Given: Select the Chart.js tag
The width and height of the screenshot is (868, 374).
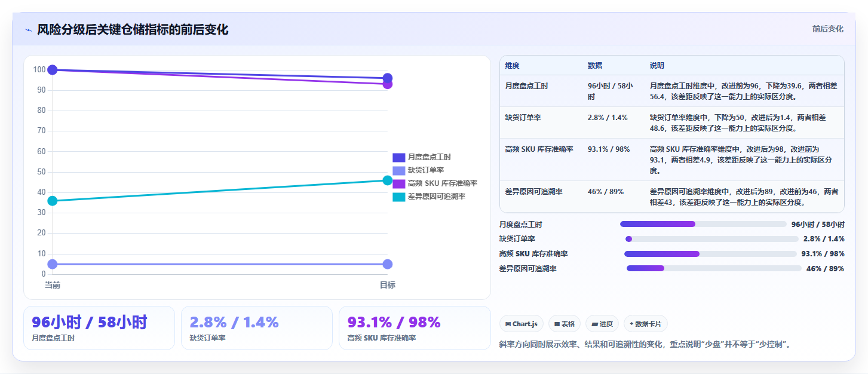Looking at the screenshot, I should pyautogui.click(x=522, y=324).
